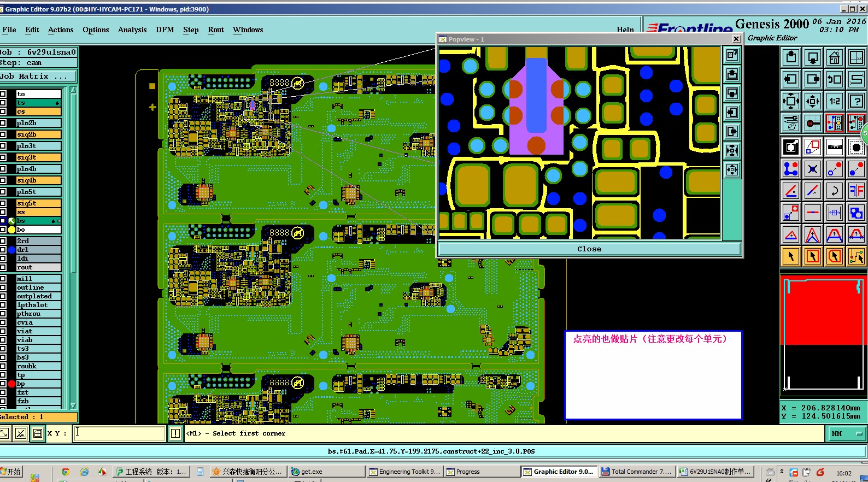
Task: Select the delete feature X tool
Action: click(x=813, y=169)
